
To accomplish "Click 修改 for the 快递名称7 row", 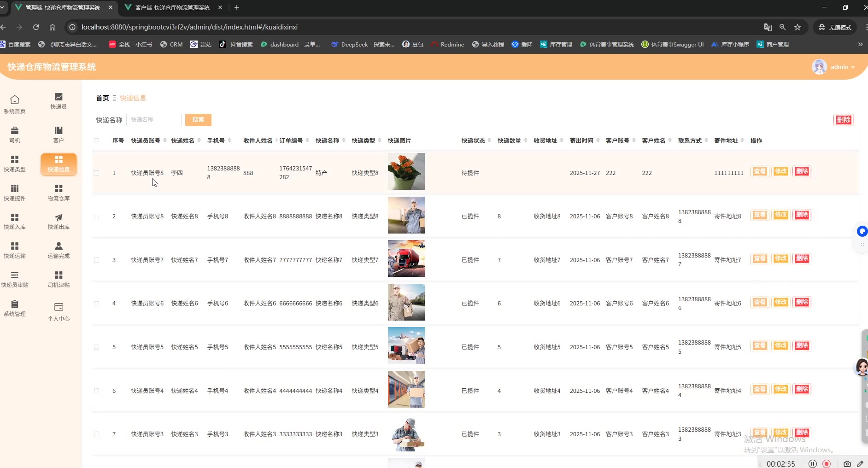I will [781, 258].
